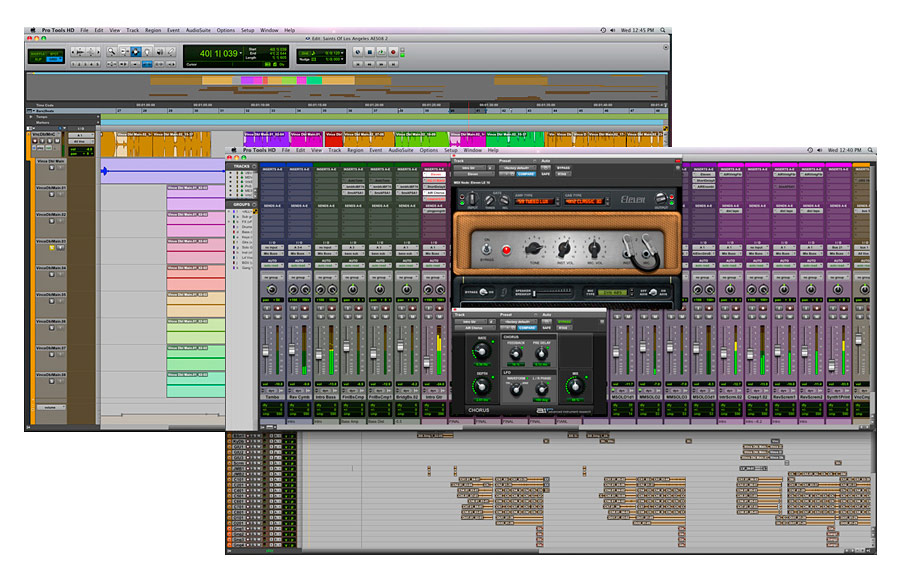Click the Intro Gtr channel volume fader
The image size is (900, 585).
pos(427,362)
